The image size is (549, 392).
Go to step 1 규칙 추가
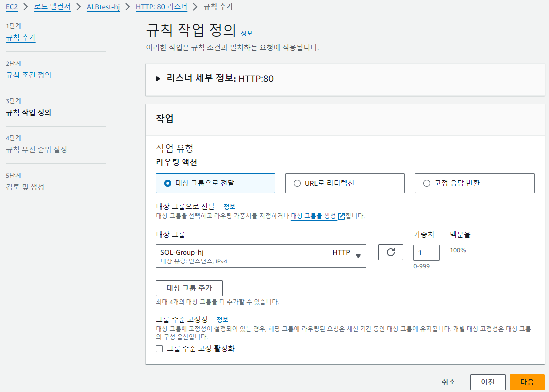[x=21, y=37]
